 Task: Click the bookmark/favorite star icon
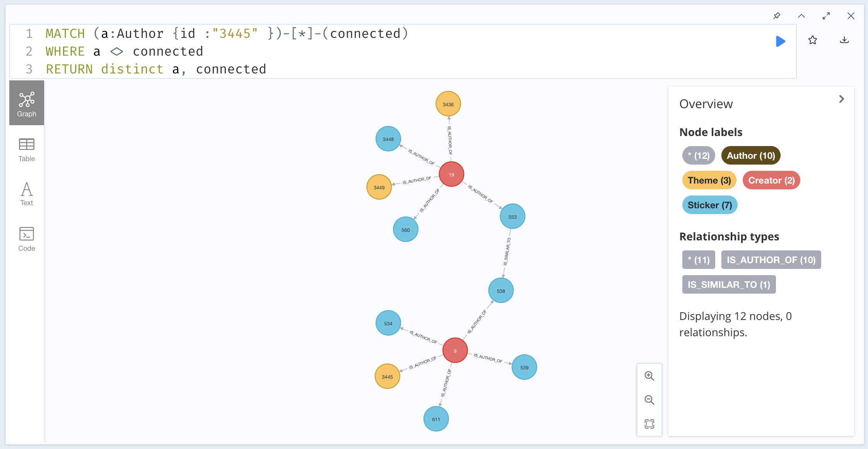point(812,40)
